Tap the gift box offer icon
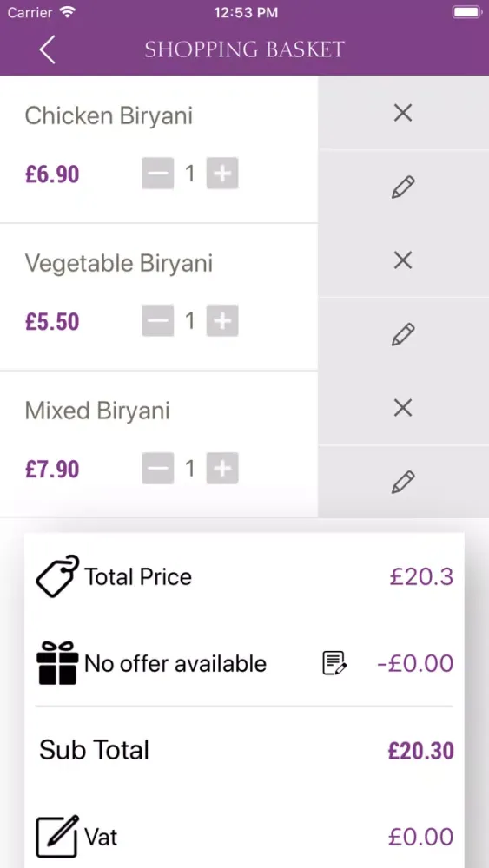Image resolution: width=489 pixels, height=868 pixels. click(x=57, y=662)
